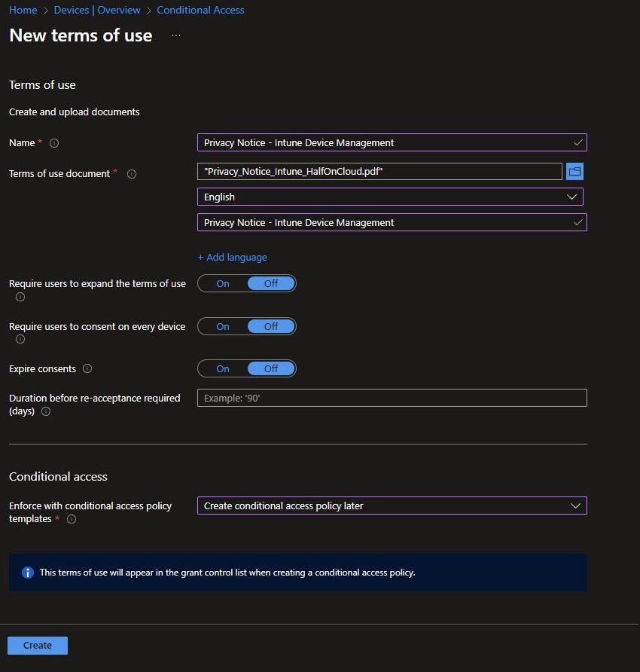Click the browse file folder icon

tap(575, 172)
